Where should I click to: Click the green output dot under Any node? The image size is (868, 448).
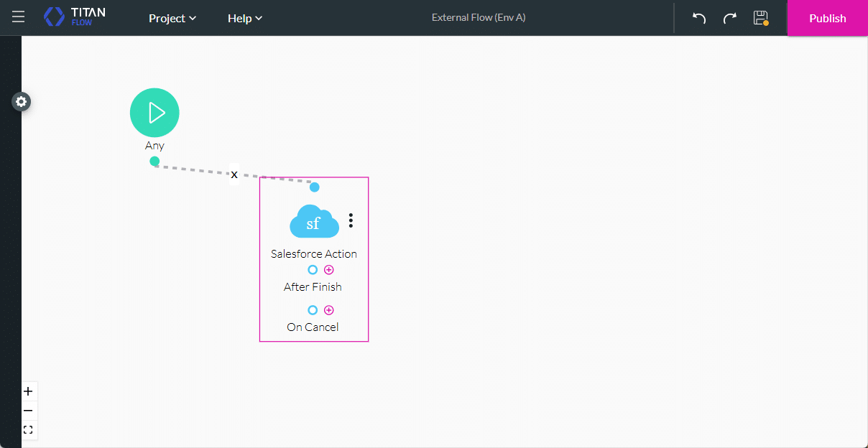(154, 161)
